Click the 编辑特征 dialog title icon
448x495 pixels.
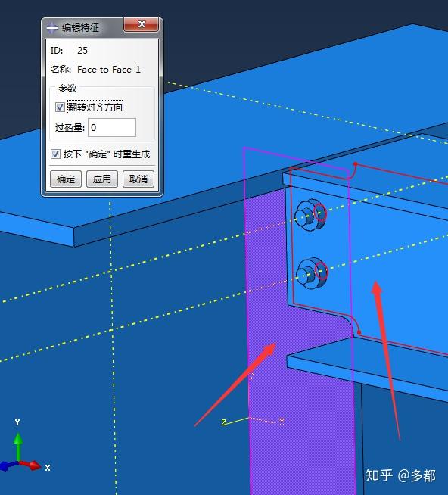52,28
